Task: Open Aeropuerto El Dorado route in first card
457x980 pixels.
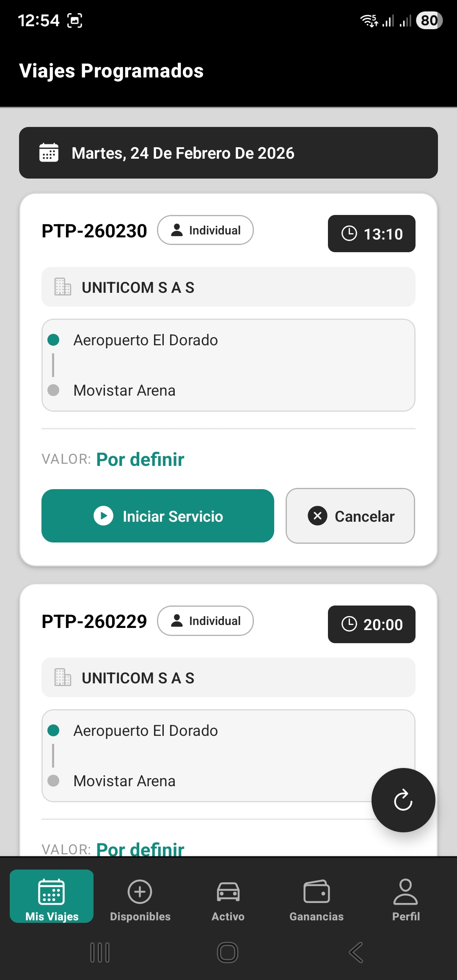Action: [146, 340]
